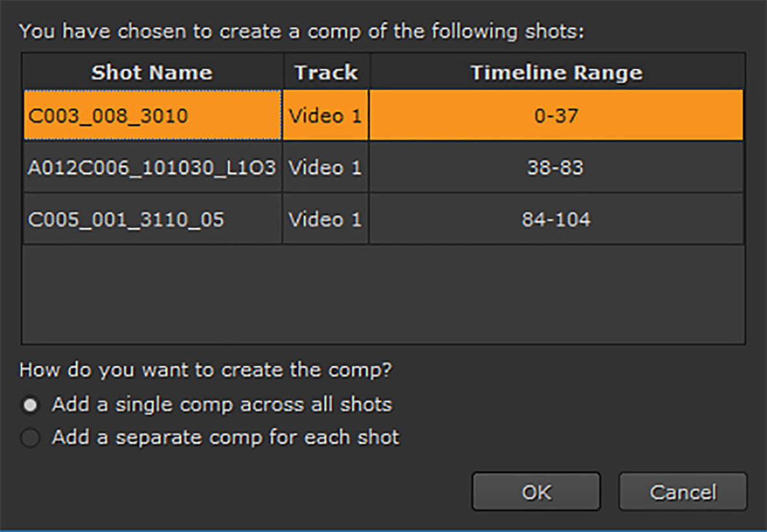Image resolution: width=767 pixels, height=532 pixels.
Task: Select shot C005_001_3110_05
Action: pos(126,220)
